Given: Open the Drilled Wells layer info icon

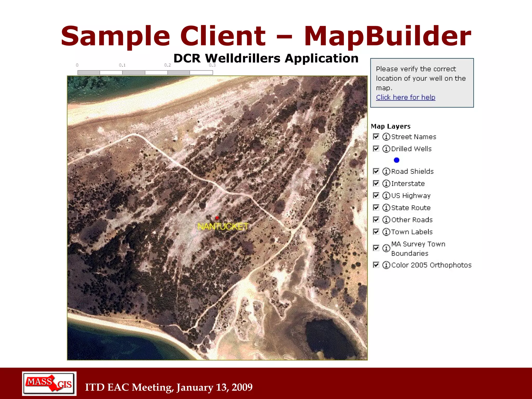Looking at the screenshot, I should [x=386, y=149].
